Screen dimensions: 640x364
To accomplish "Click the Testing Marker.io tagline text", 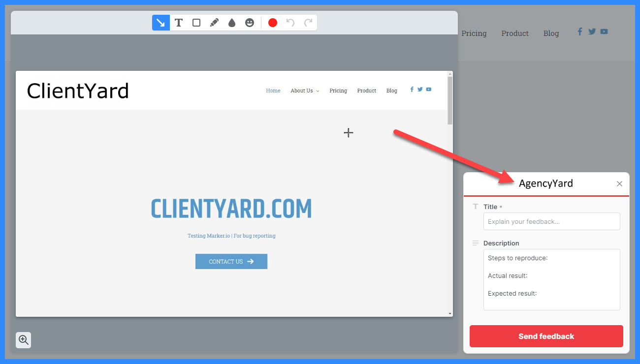I will [231, 236].
